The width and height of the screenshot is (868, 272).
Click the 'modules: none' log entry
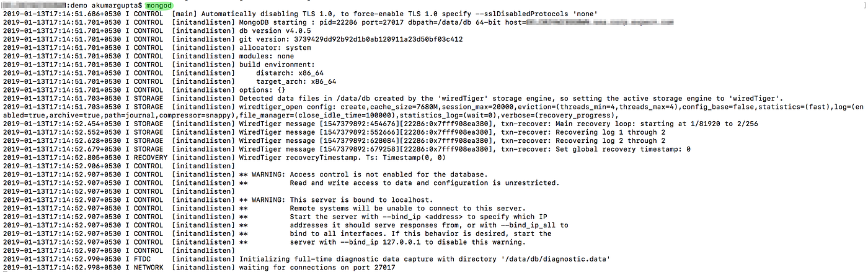(x=267, y=56)
